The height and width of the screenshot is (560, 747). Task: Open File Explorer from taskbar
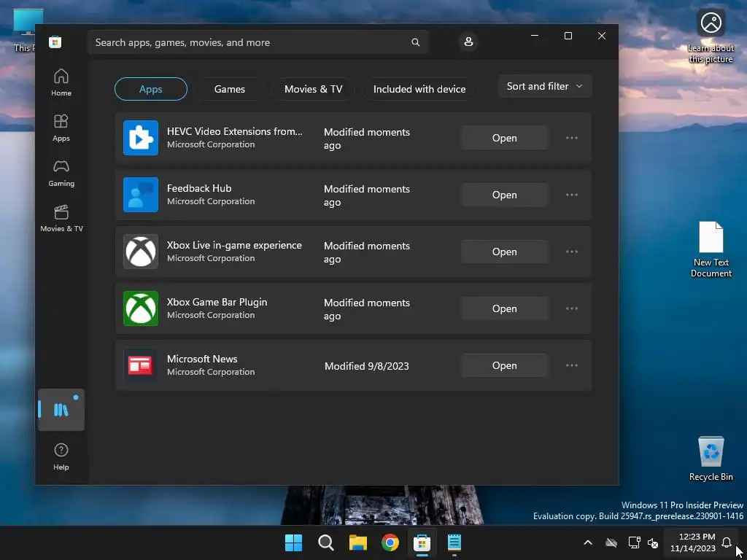(x=357, y=542)
